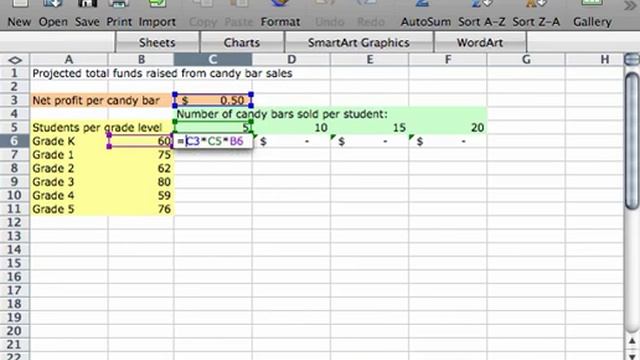This screenshot has width=640, height=360.
Task: Open the SmartArt Graphics tab
Action: tap(358, 42)
